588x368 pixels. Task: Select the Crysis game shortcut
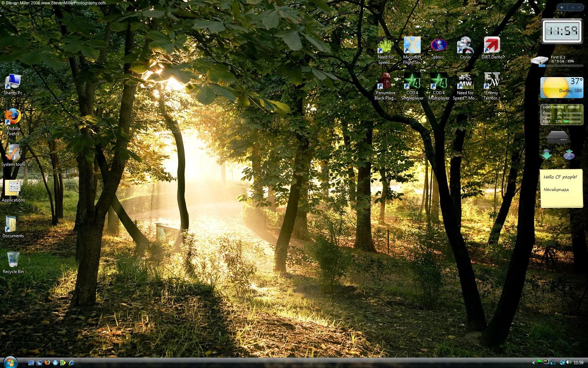pos(465,48)
